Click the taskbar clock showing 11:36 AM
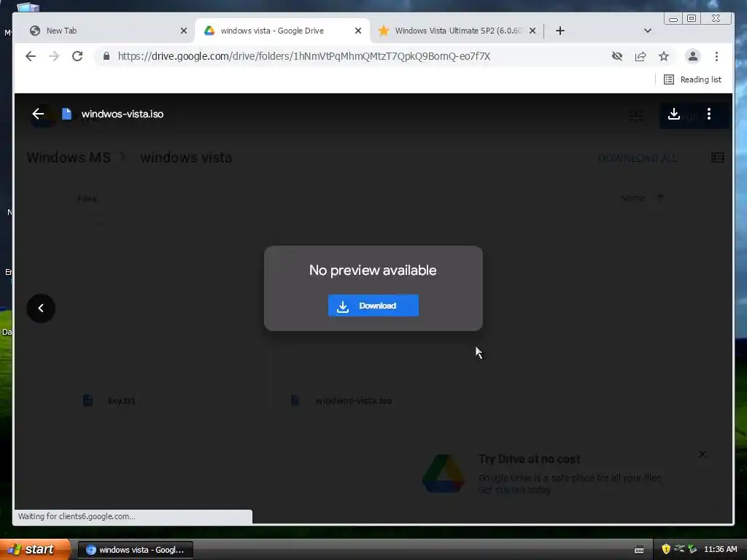Image resolution: width=747 pixels, height=560 pixels. tap(720, 550)
